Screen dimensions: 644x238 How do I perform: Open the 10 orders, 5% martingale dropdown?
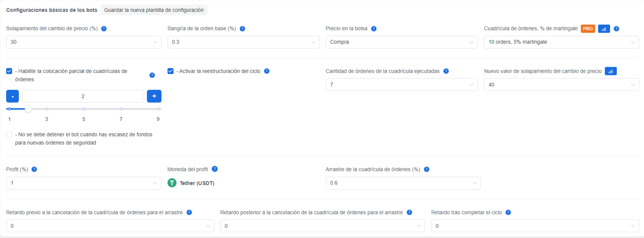point(561,42)
